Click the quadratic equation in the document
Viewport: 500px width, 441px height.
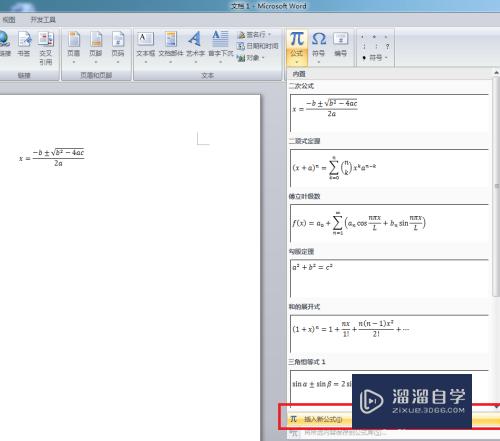click(x=52, y=157)
